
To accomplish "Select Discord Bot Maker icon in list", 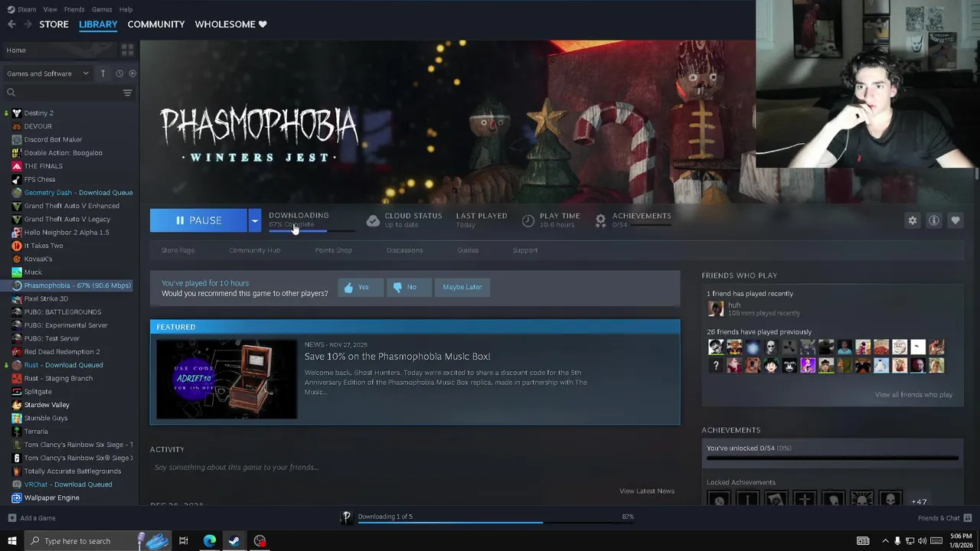I will pyautogui.click(x=17, y=139).
